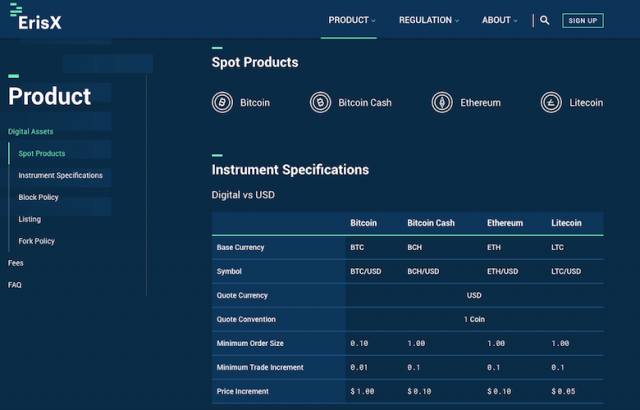Expand the REGULATION menu chevron
This screenshot has height=410, width=640.
(457, 21)
